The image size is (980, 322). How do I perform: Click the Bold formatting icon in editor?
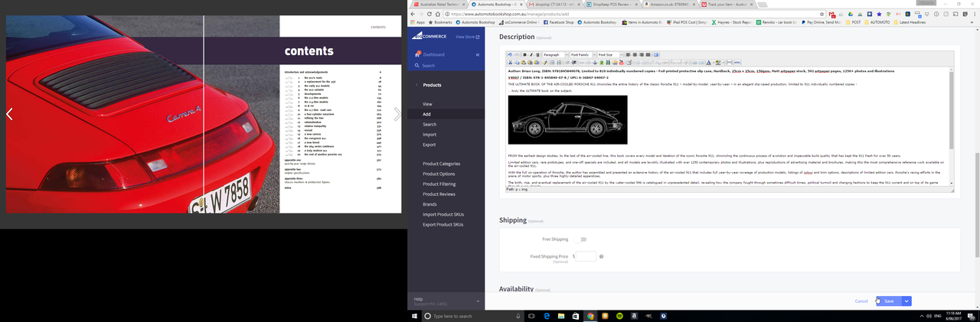525,55
